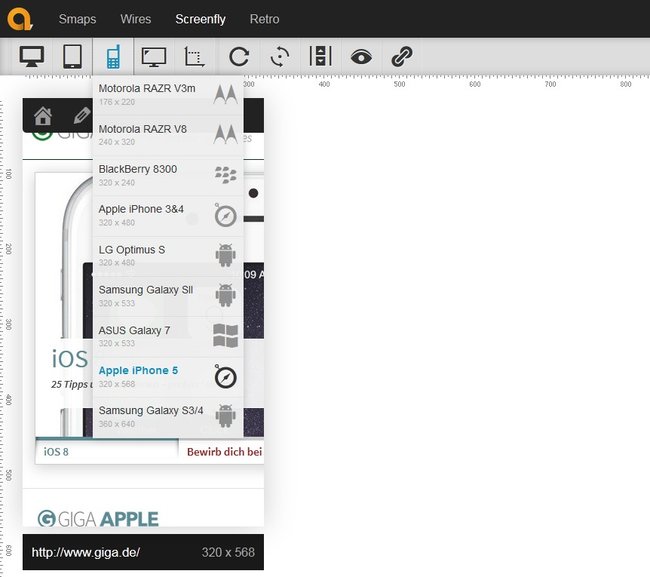Choose BlackBerry 8300 device
This screenshot has width=650, height=577.
[168, 175]
